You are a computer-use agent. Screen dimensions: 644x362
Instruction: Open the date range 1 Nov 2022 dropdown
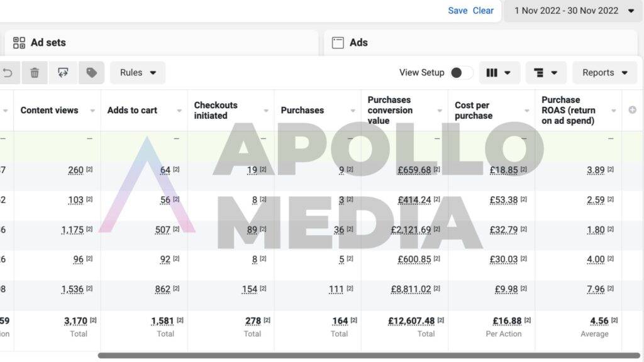pos(574,11)
